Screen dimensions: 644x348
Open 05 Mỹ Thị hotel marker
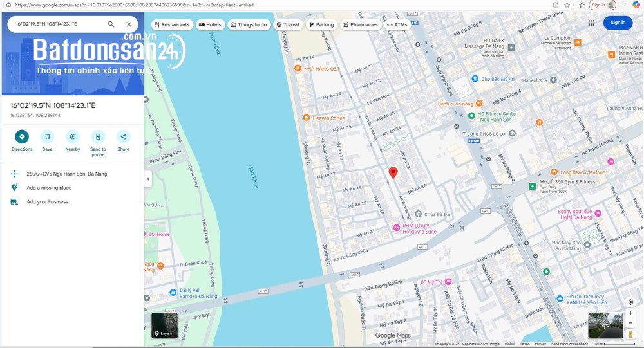click(448, 282)
